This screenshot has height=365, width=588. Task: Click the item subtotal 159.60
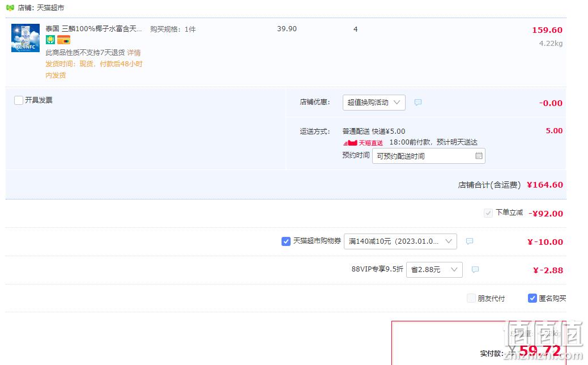(x=547, y=30)
